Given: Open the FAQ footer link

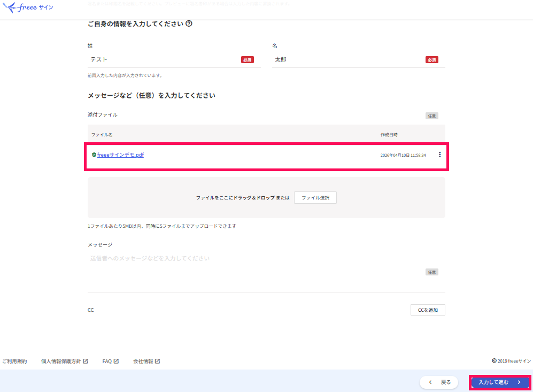Looking at the screenshot, I should 107,361.
